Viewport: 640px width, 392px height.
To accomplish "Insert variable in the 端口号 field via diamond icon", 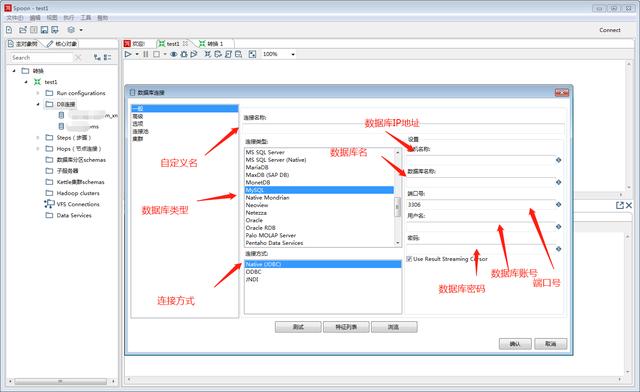I will 558,204.
